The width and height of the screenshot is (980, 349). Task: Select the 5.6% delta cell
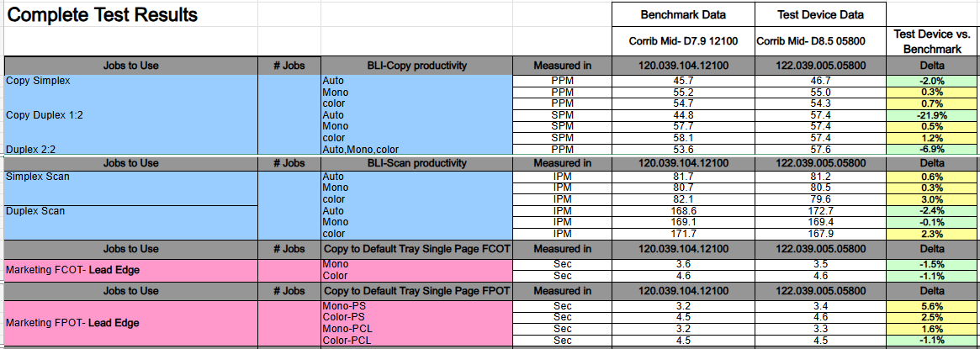pos(932,307)
